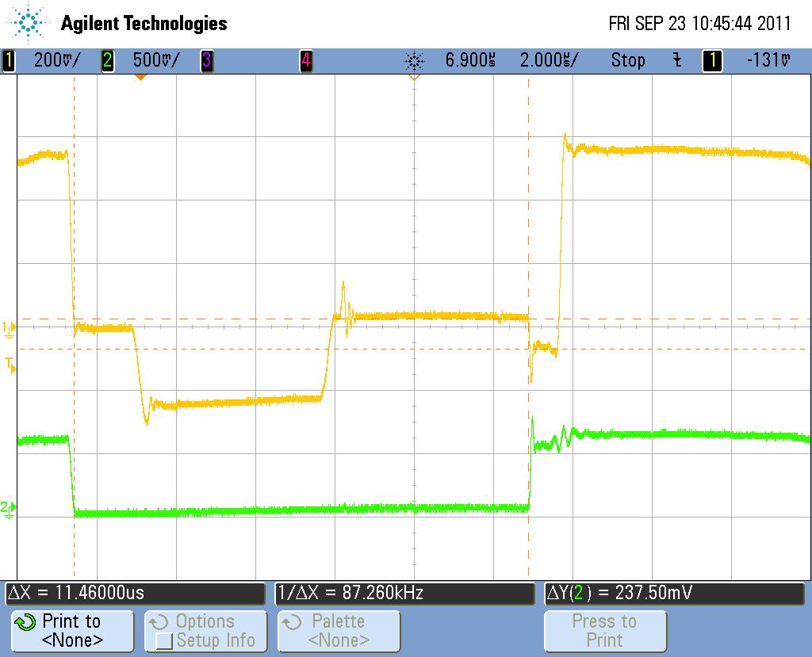Click the 1/ΔX = 87.260kHz readout
Viewport: 812px width, 657px height.
(404, 593)
